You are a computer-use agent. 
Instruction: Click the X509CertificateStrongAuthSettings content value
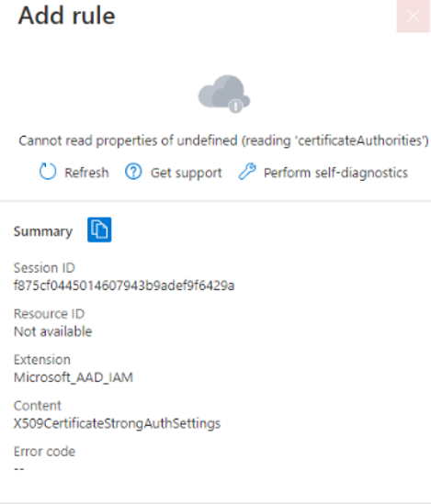tap(117, 423)
